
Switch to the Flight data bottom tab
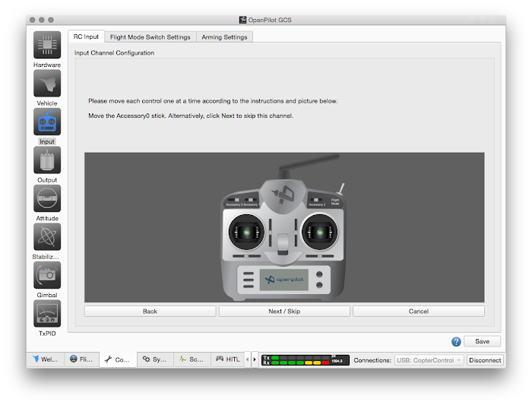click(81, 359)
